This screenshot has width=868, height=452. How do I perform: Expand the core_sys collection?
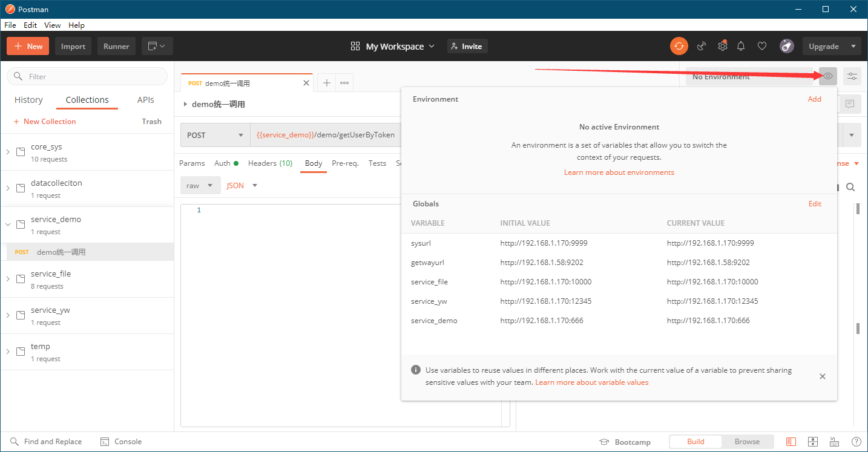click(x=8, y=152)
